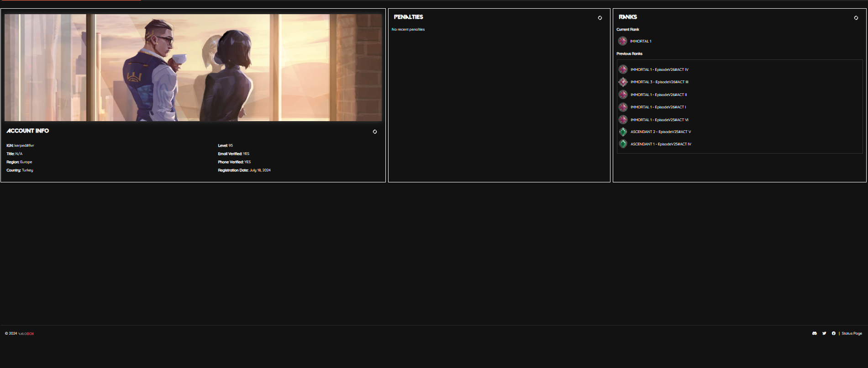Click rank badge for EpisodeV25#ACT VI
This screenshot has width=868, height=368.
pos(623,120)
